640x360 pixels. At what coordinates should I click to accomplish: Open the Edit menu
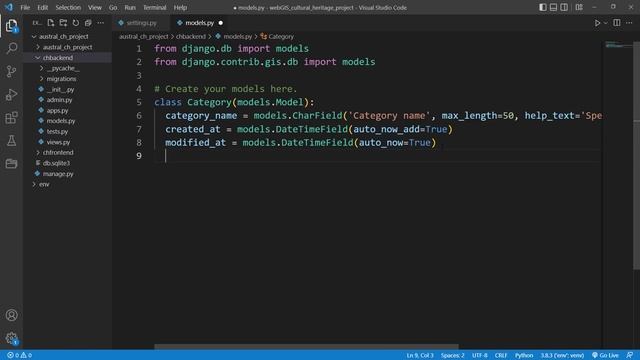[x=42, y=7]
